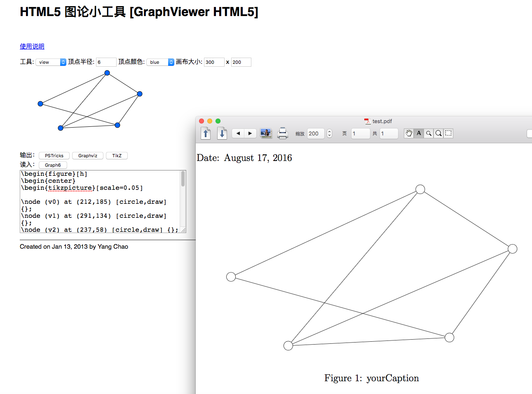The height and width of the screenshot is (394, 532).
Task: Open the 使用说明 instructions link
Action: tap(32, 47)
